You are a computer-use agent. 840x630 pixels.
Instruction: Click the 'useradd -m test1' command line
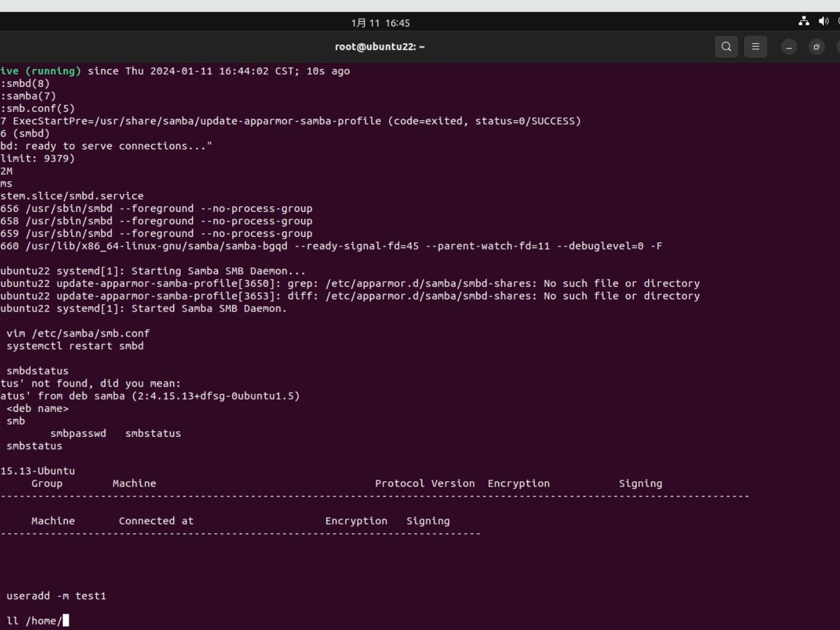(57, 596)
